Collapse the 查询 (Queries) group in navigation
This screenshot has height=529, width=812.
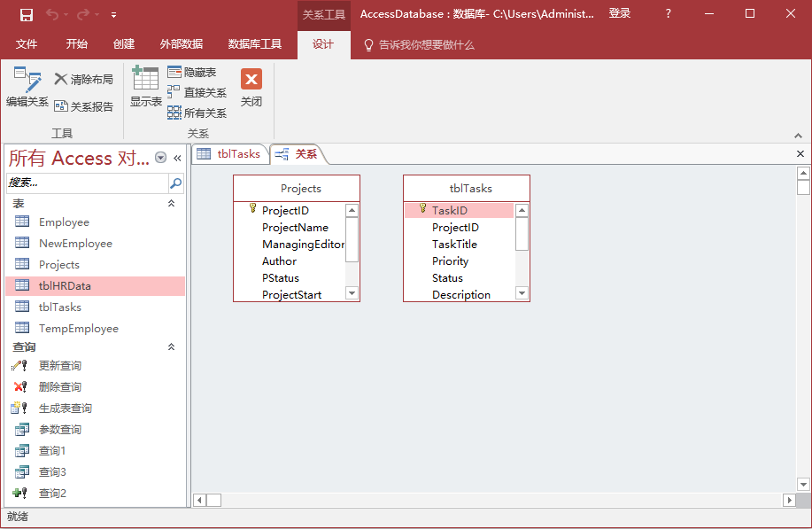172,347
